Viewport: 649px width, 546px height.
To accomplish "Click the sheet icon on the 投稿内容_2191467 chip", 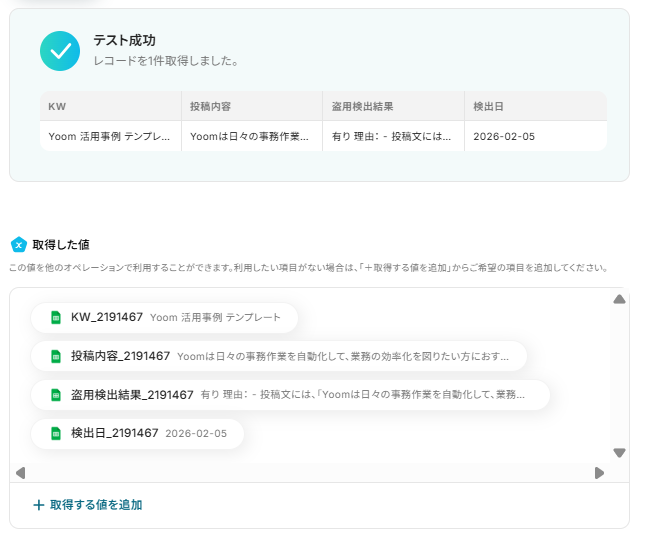I will coord(55,356).
